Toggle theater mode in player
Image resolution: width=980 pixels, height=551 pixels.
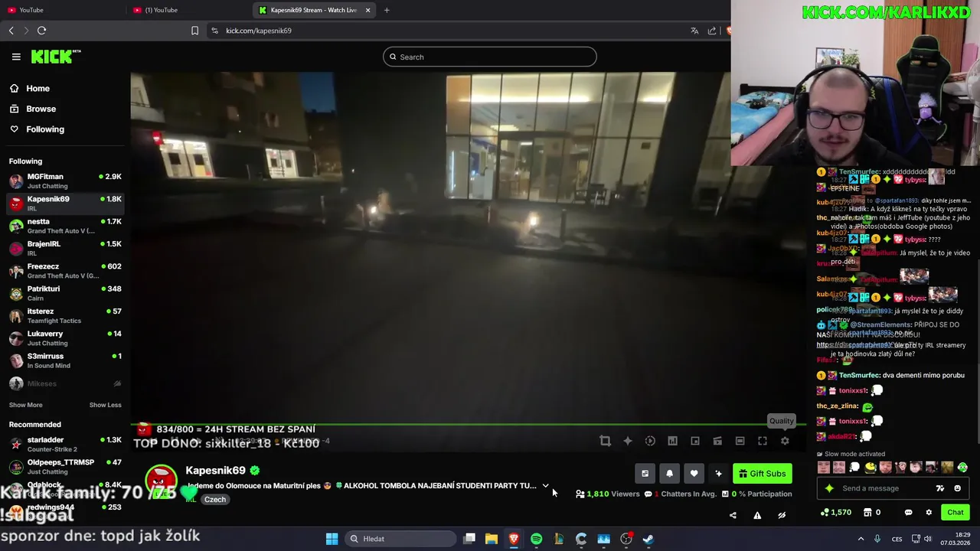pyautogui.click(x=740, y=441)
